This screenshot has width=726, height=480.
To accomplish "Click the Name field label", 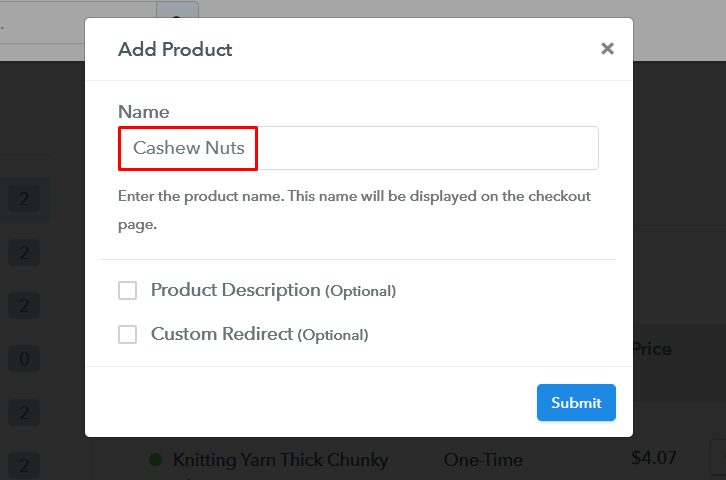I will coord(144,112).
